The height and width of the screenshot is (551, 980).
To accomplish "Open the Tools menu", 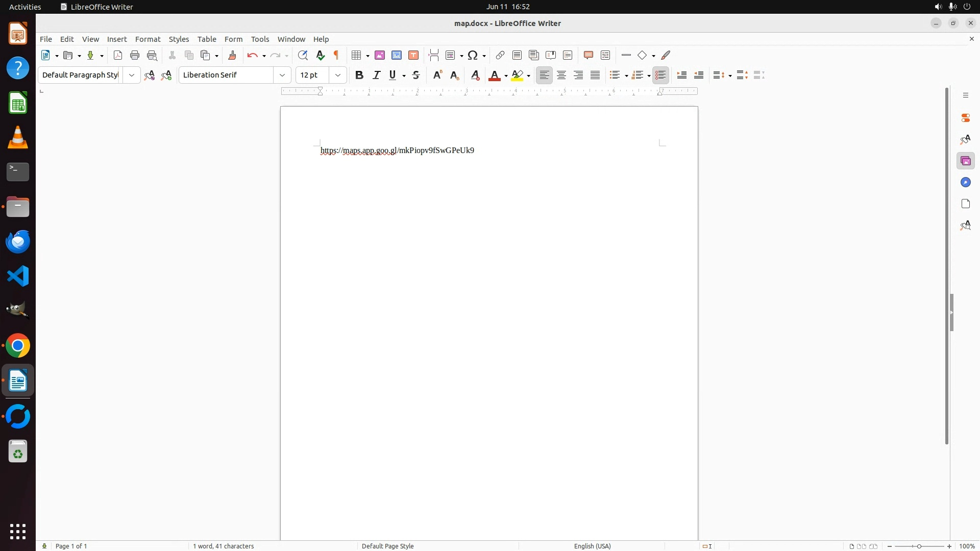I will click(x=260, y=39).
